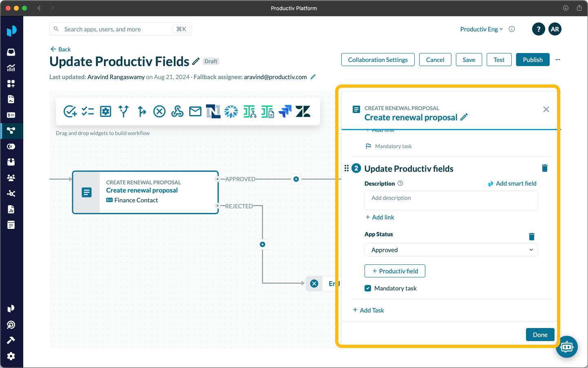Edit the workflow title with pencil icon
588x368 pixels.
point(196,61)
